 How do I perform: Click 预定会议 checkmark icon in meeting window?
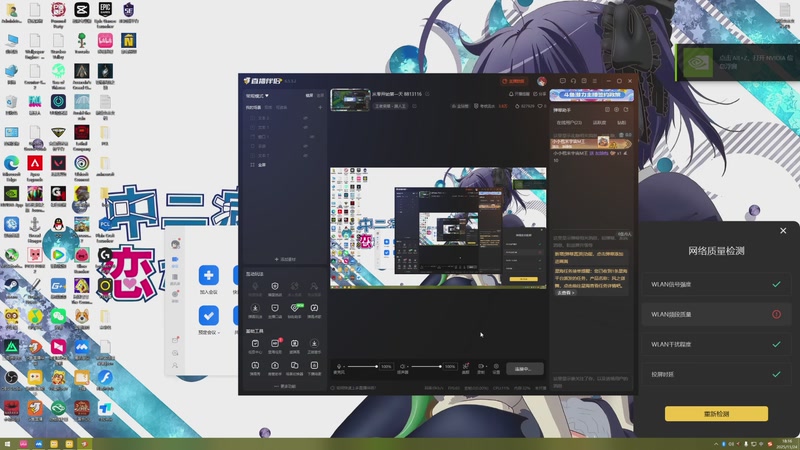209,315
